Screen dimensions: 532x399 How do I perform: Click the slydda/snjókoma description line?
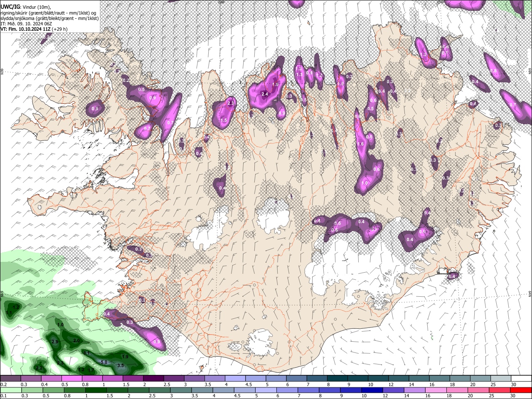pos(50,18)
